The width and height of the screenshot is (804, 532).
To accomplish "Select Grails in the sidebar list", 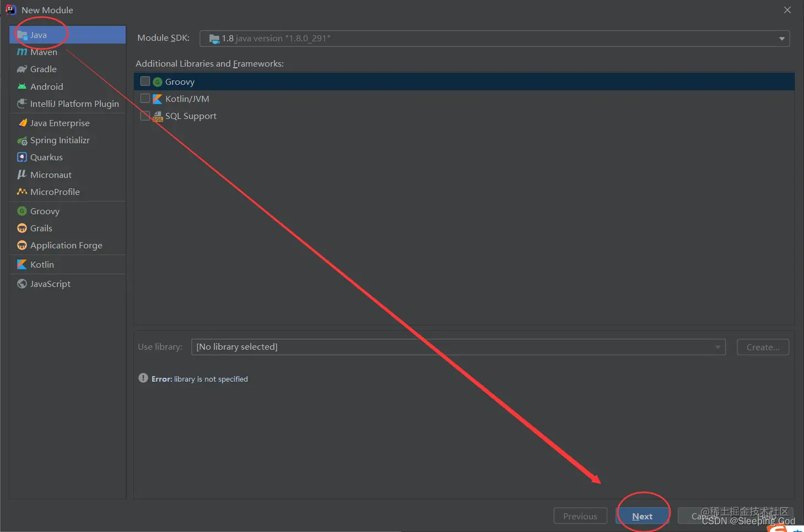I will (68, 228).
